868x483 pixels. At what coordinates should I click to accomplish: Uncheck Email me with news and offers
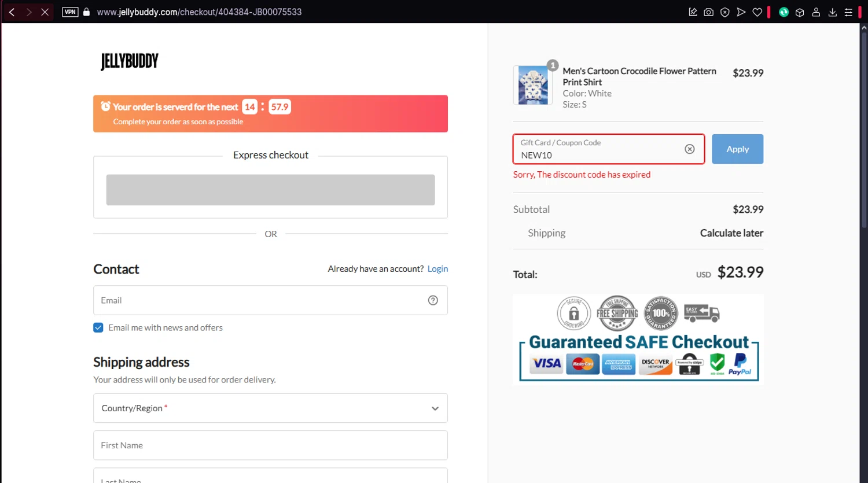(x=98, y=328)
